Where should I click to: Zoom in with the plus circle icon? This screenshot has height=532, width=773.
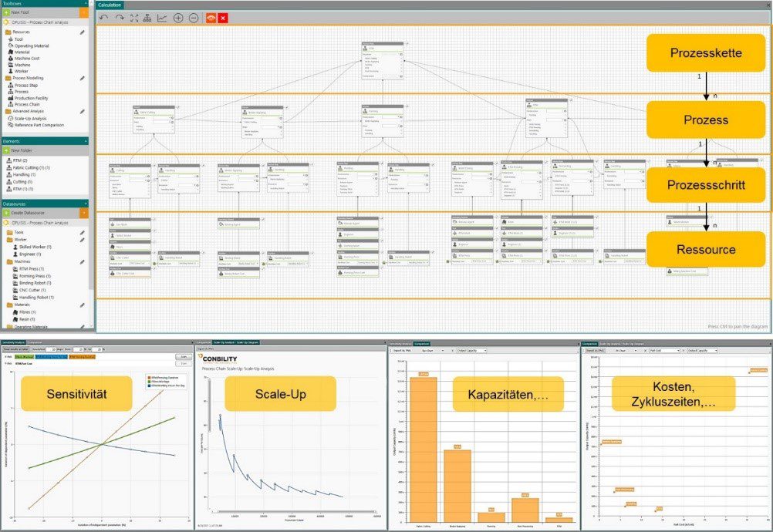(178, 17)
